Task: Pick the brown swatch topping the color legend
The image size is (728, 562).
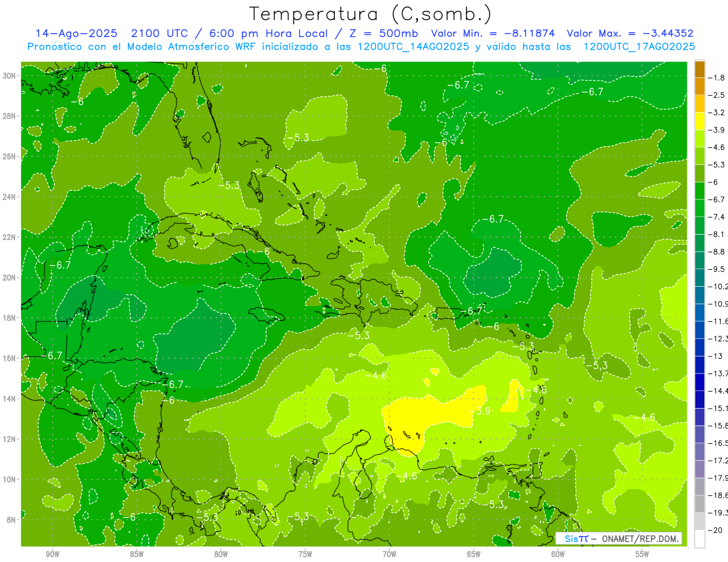Action: (x=699, y=69)
